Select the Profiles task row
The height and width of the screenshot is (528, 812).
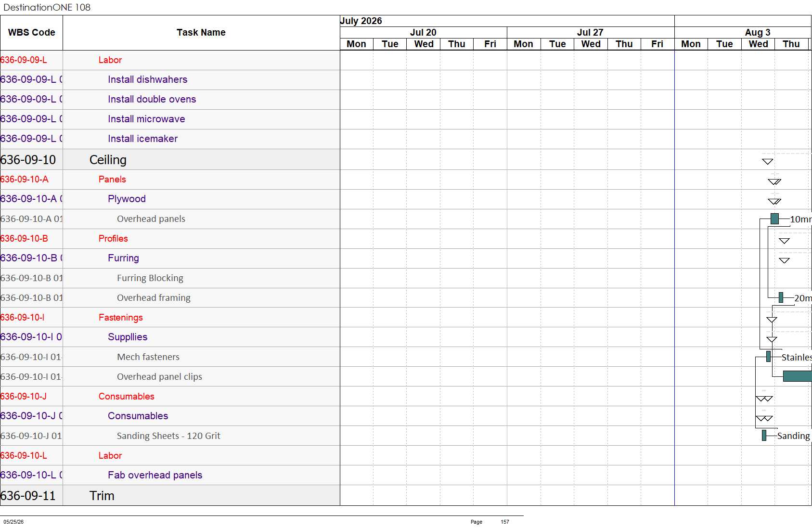pos(170,239)
